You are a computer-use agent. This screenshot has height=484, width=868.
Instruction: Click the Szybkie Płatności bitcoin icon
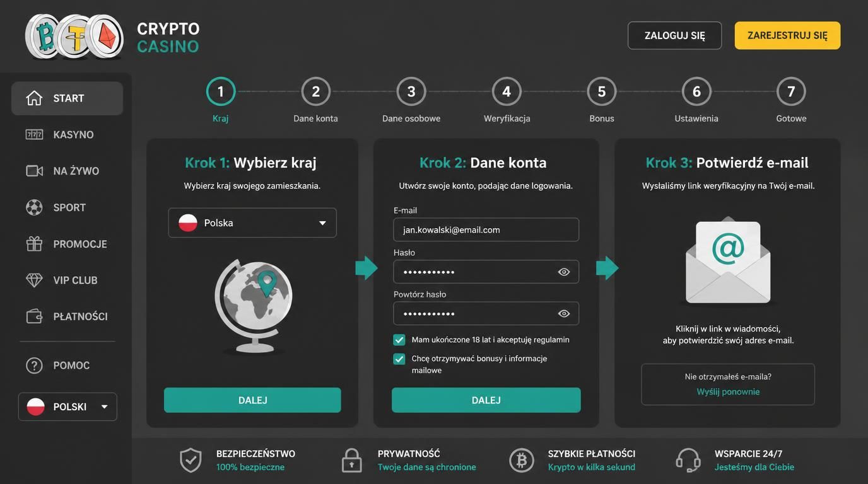coord(521,460)
